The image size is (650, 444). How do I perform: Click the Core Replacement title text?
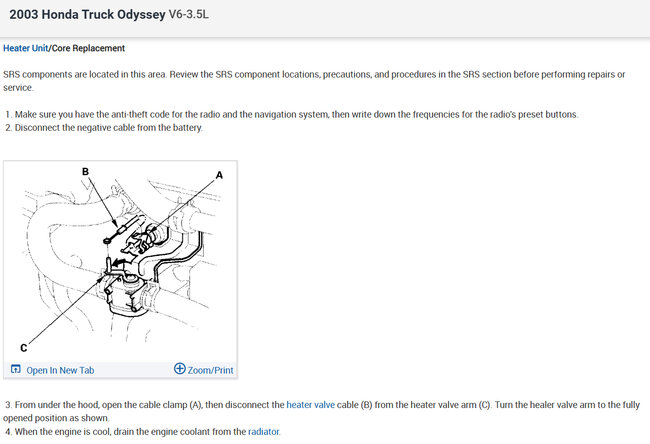tap(88, 48)
